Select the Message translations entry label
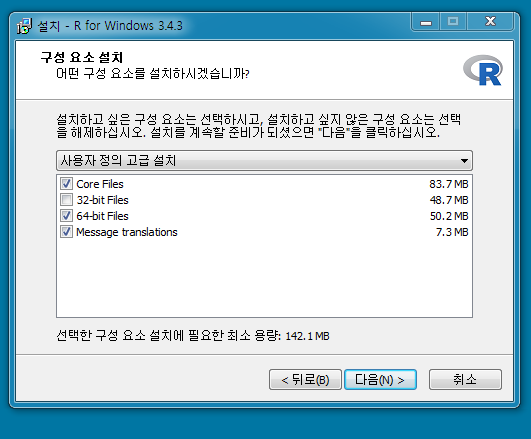 (127, 232)
